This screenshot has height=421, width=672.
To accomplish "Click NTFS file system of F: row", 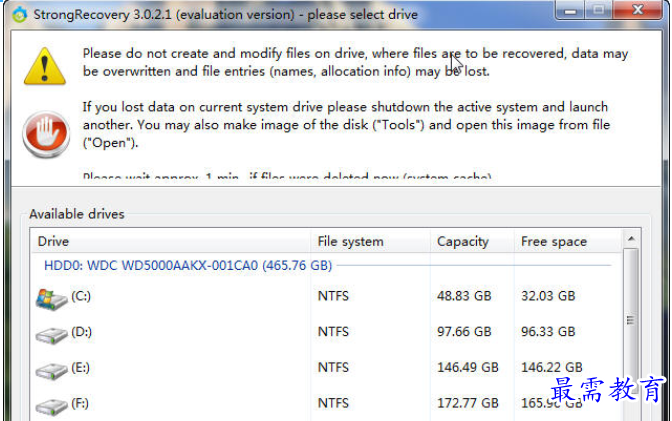I will coord(333,403).
